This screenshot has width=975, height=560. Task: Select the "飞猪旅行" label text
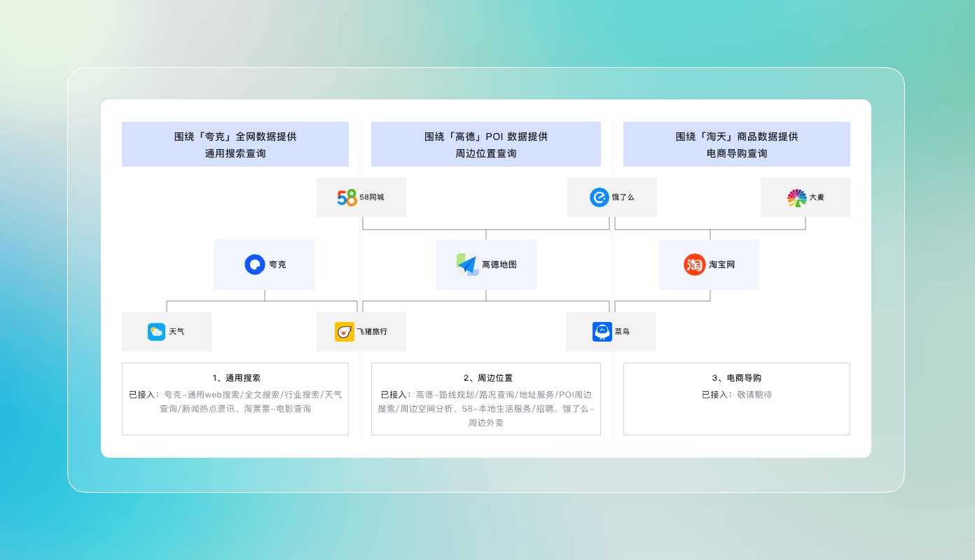[372, 332]
